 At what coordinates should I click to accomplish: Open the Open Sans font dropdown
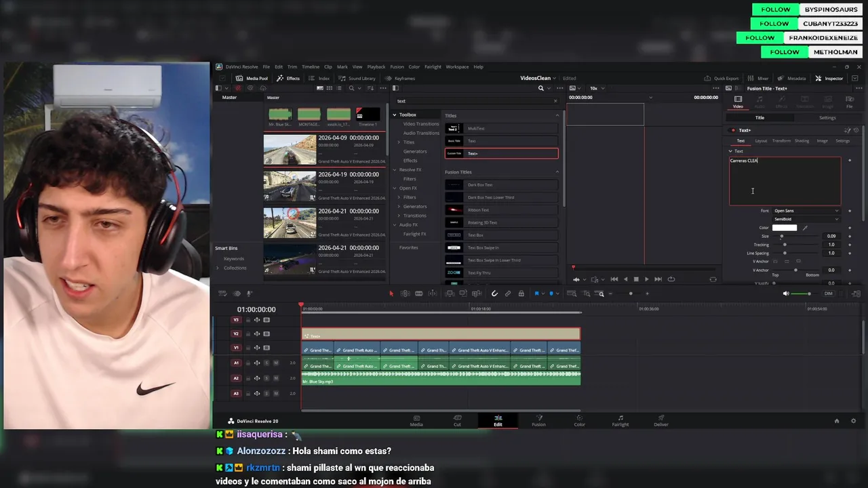tap(806, 211)
